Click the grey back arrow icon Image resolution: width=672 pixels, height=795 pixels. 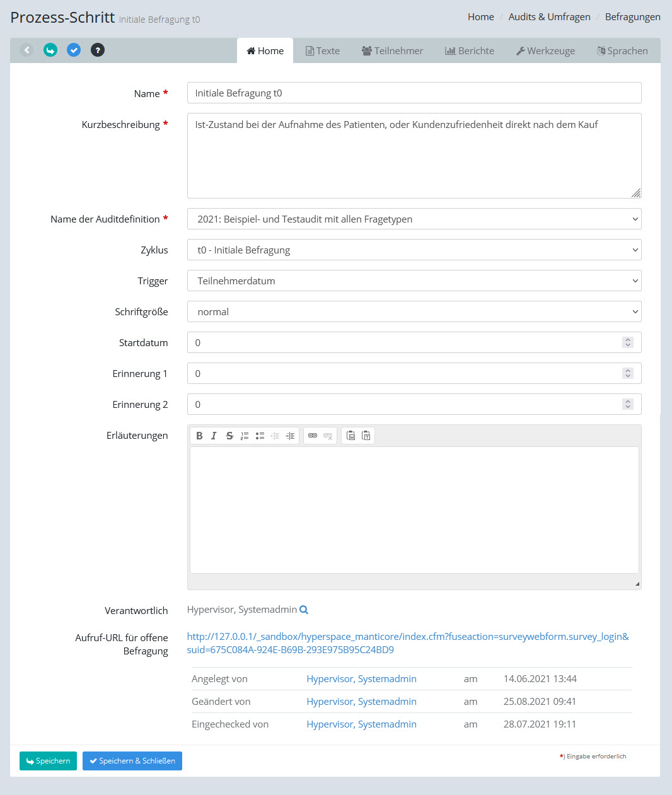26,50
